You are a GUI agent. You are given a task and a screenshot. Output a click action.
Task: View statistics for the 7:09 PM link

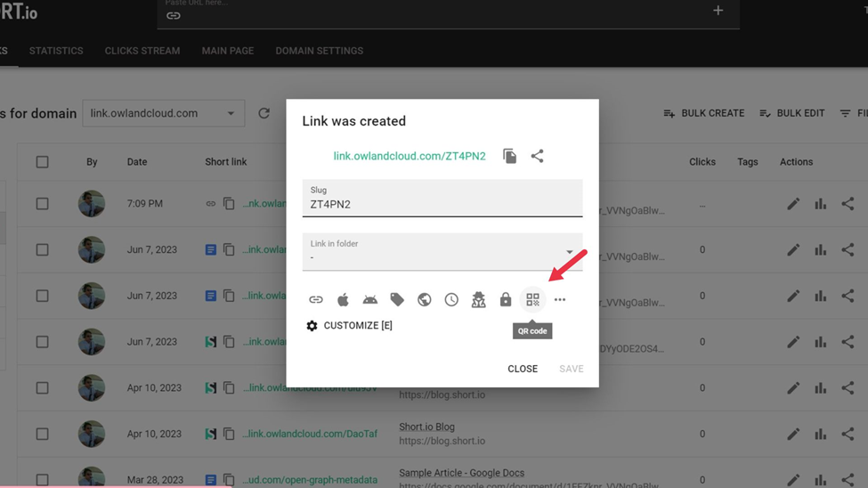pos(821,204)
